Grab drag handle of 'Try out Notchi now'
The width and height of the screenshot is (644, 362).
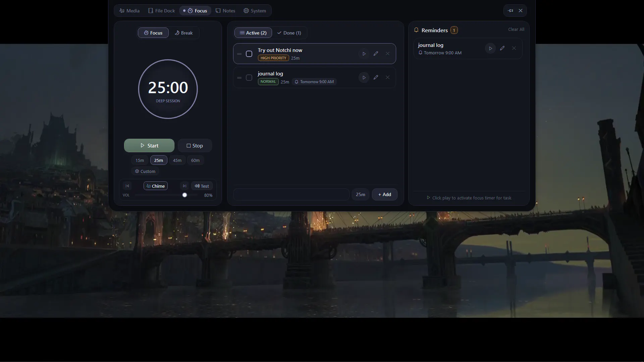[239, 54]
